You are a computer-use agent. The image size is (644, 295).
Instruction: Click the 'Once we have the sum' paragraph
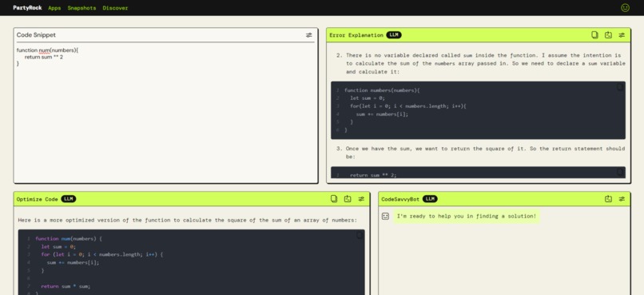pos(486,153)
